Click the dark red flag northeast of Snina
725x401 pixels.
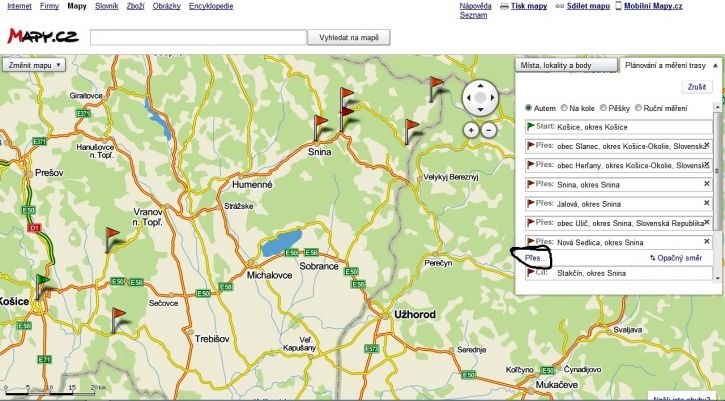(x=347, y=118)
